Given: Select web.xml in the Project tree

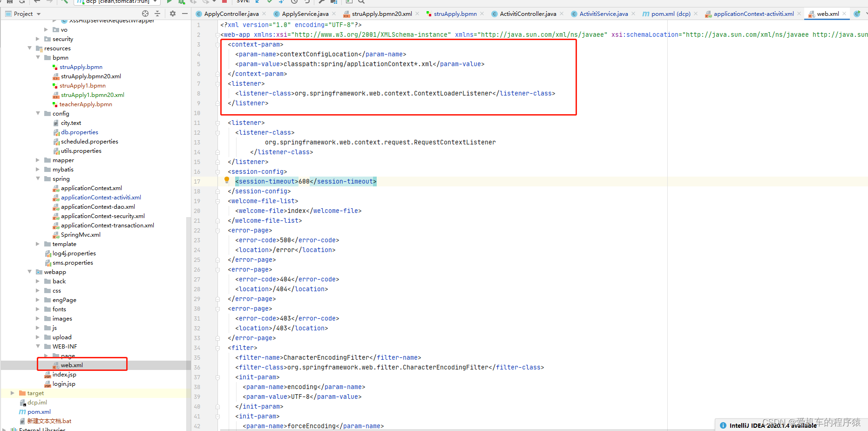Looking at the screenshot, I should tap(72, 365).
